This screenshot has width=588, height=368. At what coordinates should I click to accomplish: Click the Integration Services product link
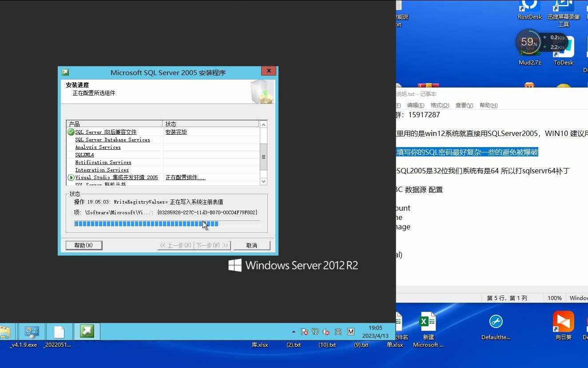tap(102, 170)
